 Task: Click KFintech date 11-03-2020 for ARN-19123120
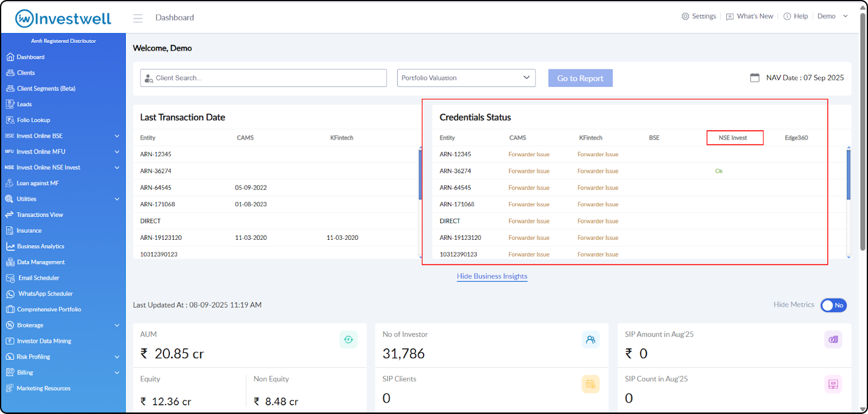click(342, 238)
